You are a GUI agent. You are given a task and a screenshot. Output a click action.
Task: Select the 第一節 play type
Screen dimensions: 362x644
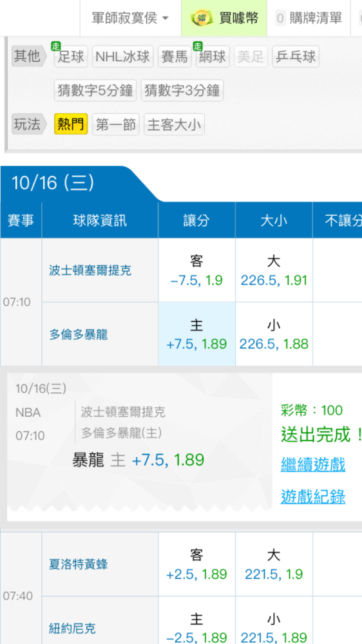tap(116, 124)
